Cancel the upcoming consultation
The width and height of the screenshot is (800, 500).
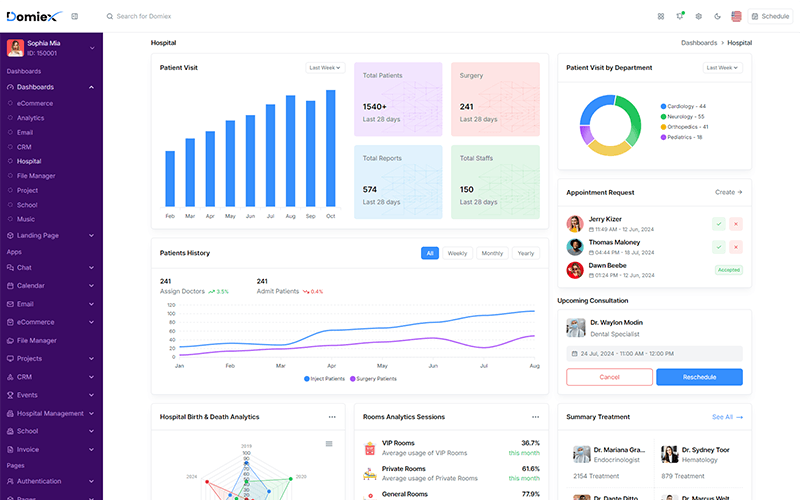point(609,377)
